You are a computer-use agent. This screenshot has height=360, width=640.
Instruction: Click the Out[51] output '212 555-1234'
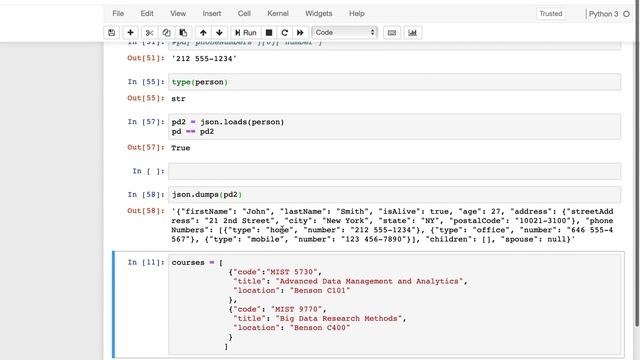click(204, 59)
